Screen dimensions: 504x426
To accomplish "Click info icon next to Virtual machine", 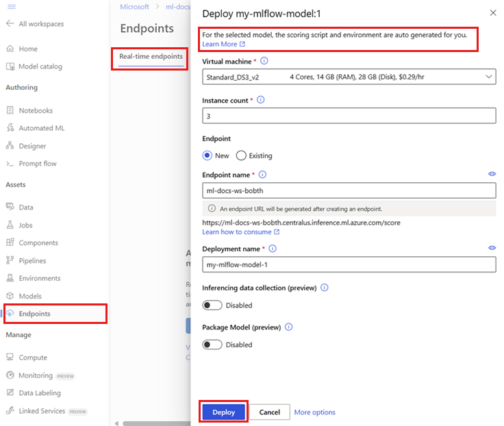I will pyautogui.click(x=264, y=61).
